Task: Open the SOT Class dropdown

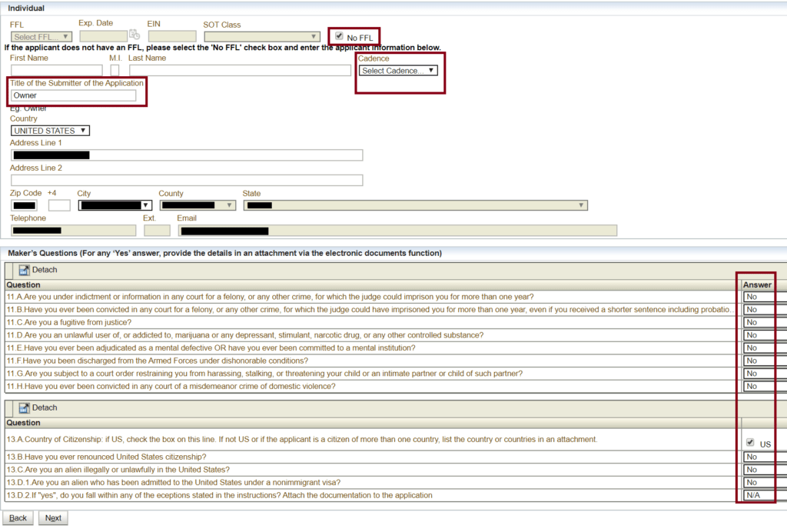Action: (262, 37)
